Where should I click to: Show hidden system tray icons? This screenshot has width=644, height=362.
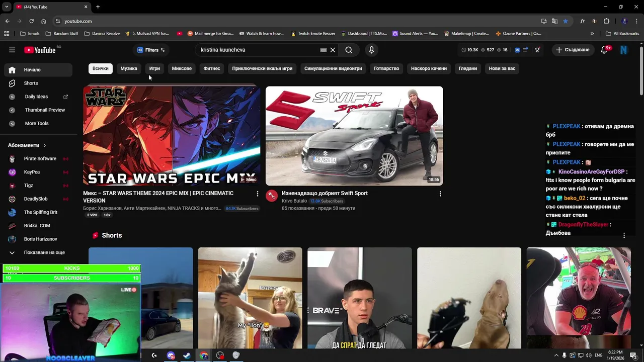coord(556,355)
